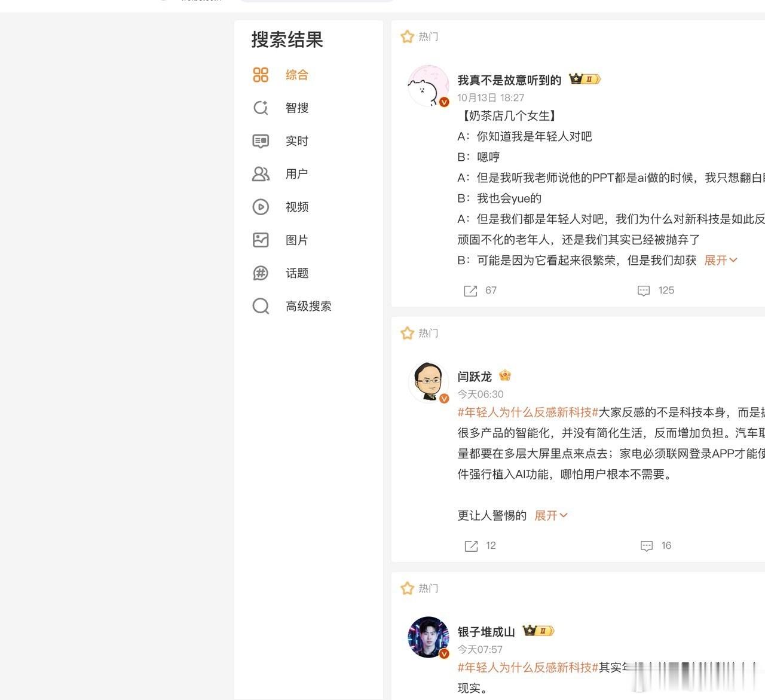Open avatar of 我真不是故意听到的

point(429,86)
